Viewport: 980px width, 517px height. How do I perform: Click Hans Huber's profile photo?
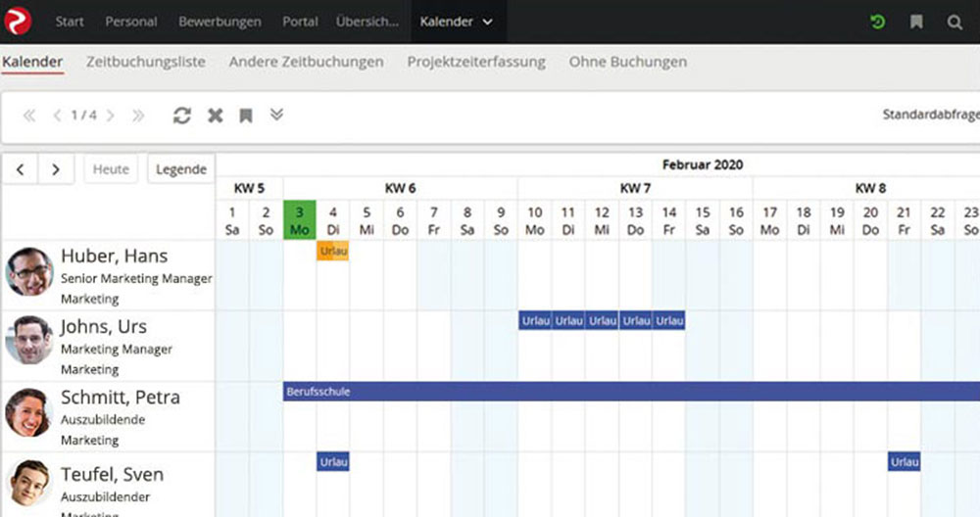[x=29, y=271]
